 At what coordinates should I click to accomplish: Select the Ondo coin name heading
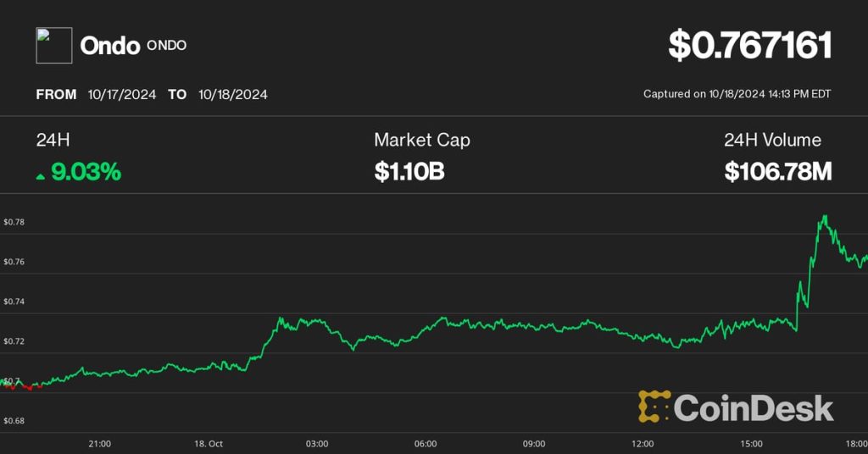point(109,46)
